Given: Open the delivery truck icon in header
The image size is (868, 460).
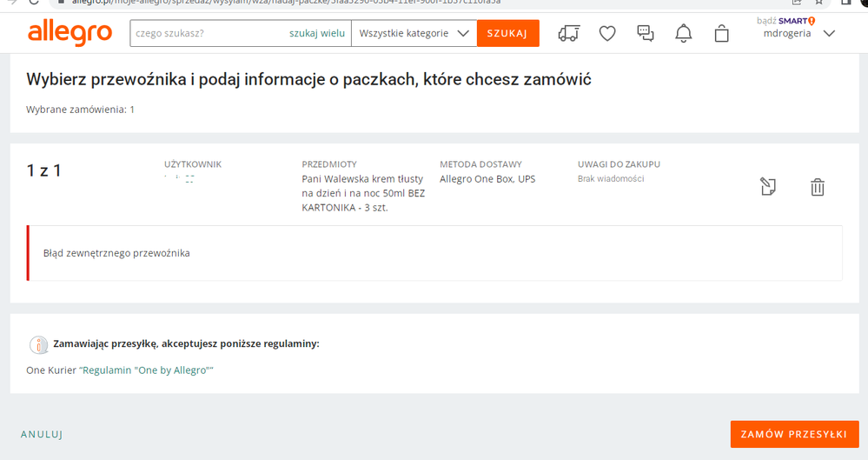Looking at the screenshot, I should pos(569,33).
